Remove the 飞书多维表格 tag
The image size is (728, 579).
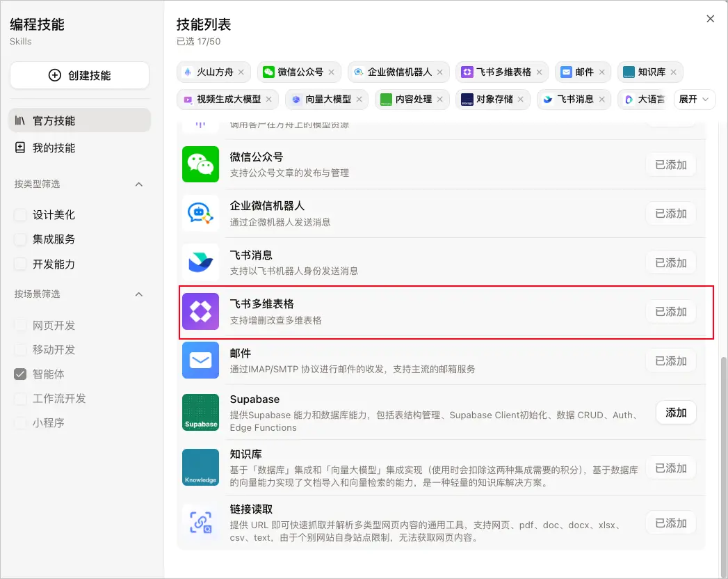539,72
